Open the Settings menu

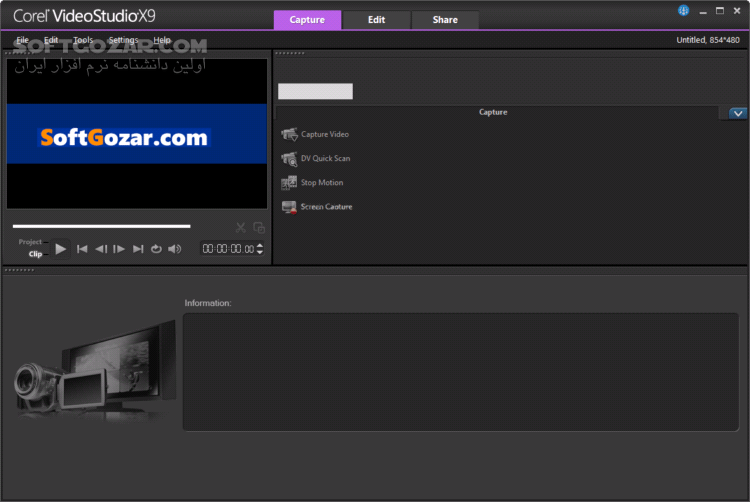(x=123, y=40)
